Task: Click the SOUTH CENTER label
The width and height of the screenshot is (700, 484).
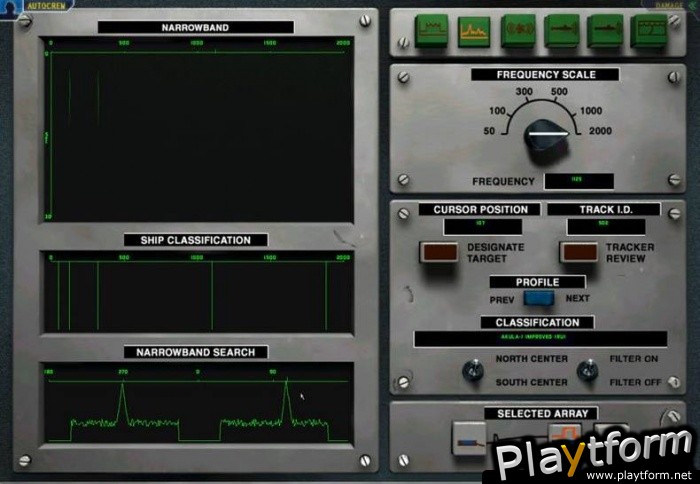Action: [531, 382]
